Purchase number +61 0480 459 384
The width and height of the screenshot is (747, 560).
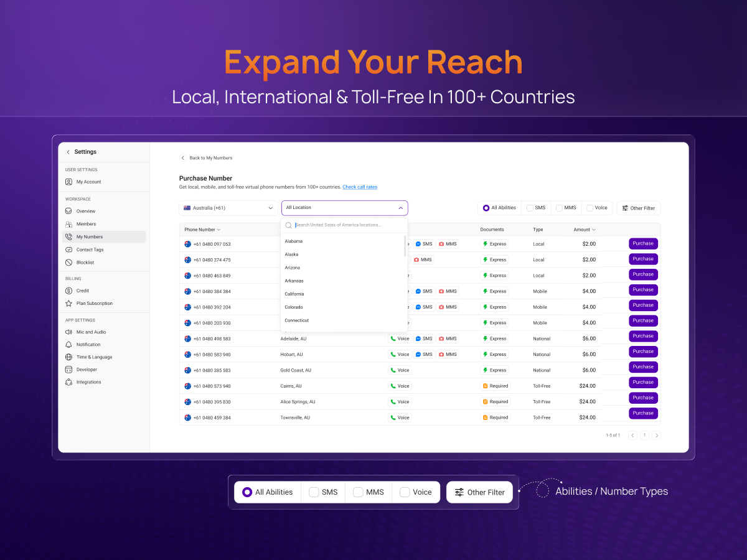(x=643, y=413)
